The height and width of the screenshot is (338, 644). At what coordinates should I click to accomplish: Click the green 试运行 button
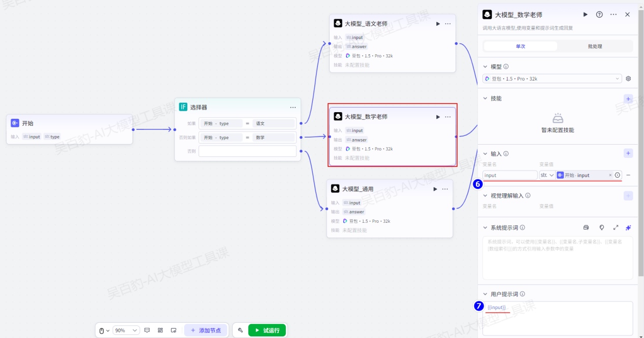(267, 330)
